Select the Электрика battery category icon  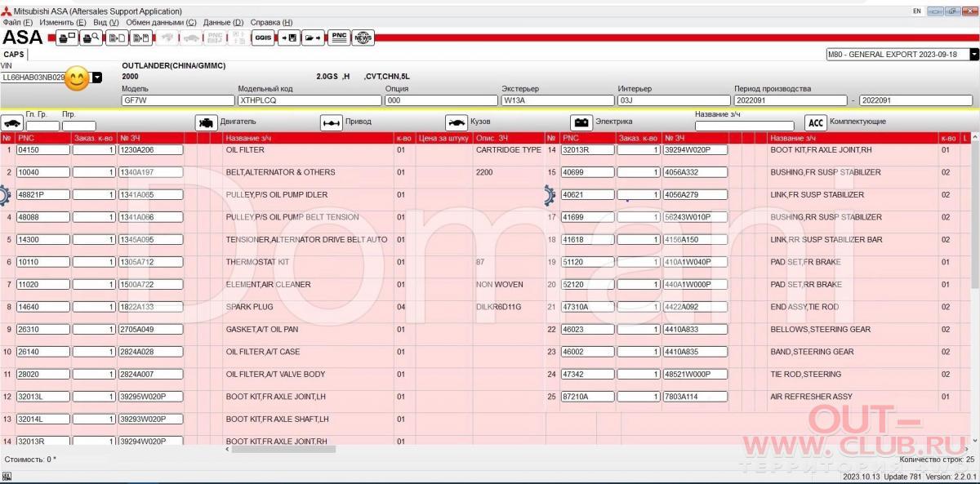pos(581,122)
